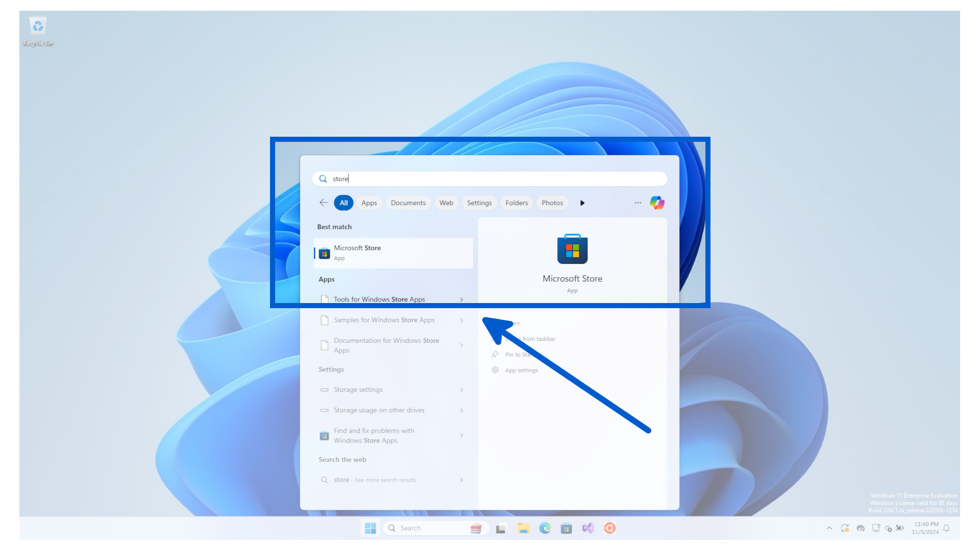
Task: Open Copilot icon in search panel
Action: click(x=657, y=203)
